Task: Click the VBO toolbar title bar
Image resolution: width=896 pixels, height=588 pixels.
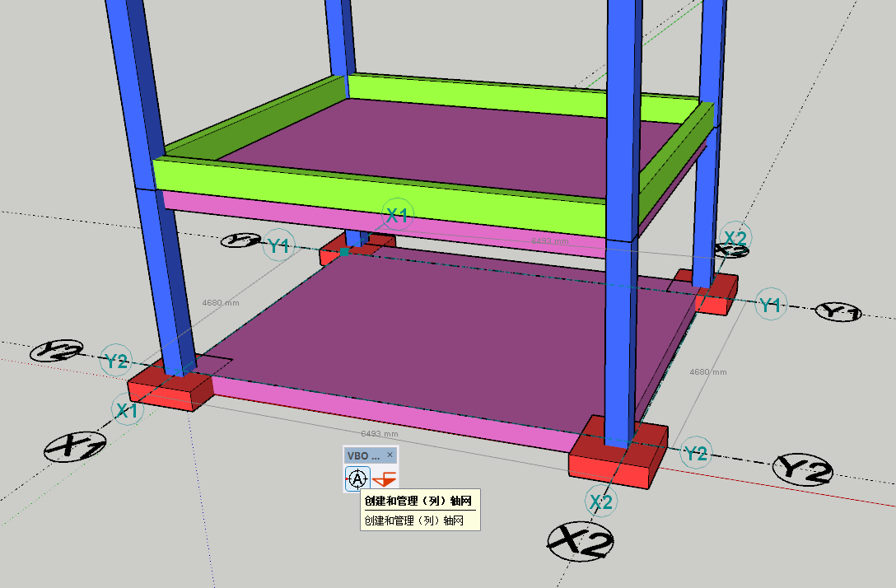Action: pos(363,455)
